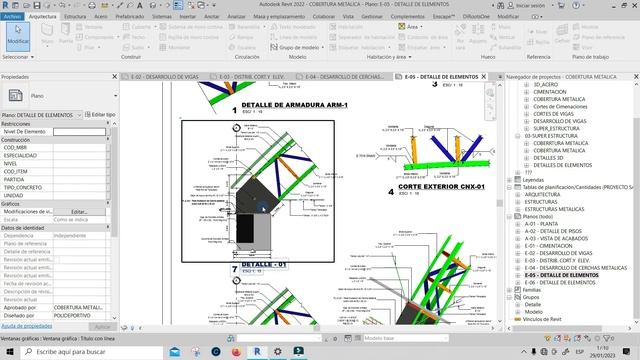Viewport: 640px width, 360px height.
Task: Click the Save icon in quick access toolbar
Action: point(37,5)
